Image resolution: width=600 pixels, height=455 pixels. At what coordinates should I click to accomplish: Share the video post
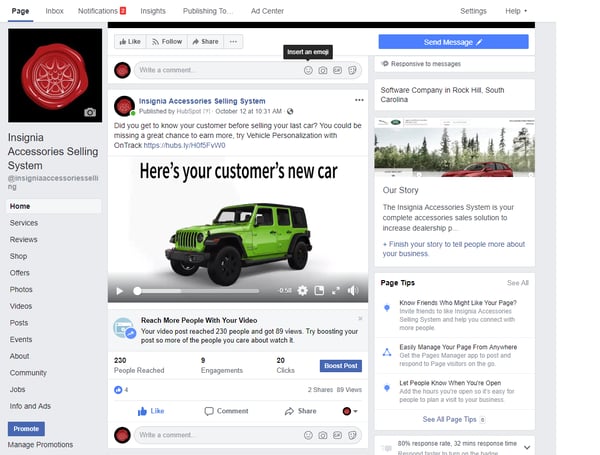(300, 411)
